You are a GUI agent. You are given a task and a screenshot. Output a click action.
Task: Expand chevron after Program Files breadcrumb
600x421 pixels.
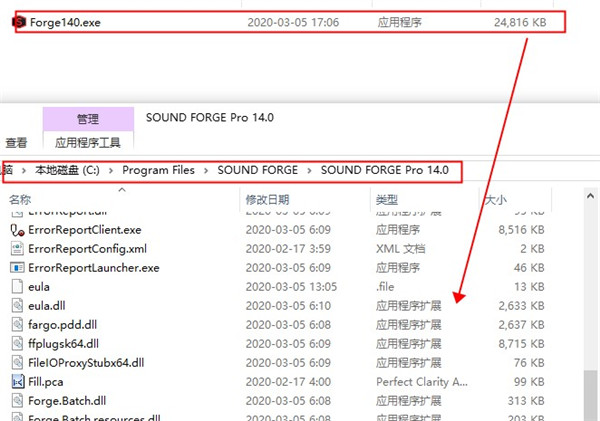tap(206, 170)
